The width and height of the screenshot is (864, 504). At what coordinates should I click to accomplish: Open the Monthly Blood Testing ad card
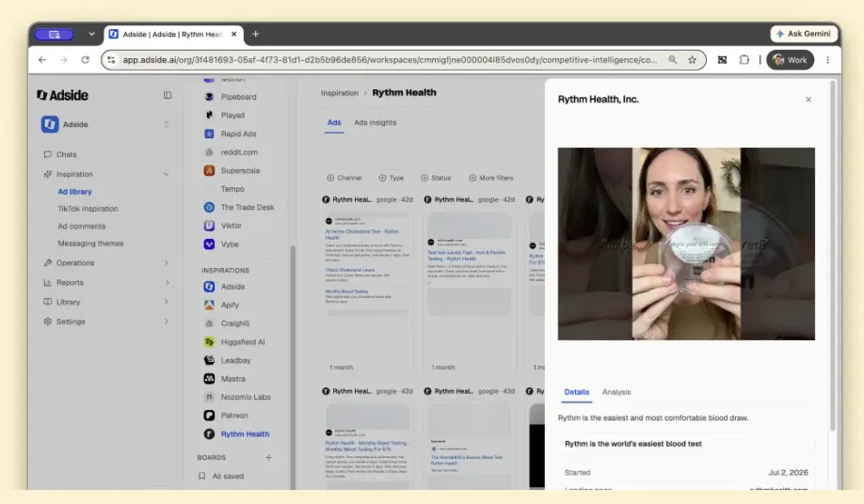(x=368, y=446)
